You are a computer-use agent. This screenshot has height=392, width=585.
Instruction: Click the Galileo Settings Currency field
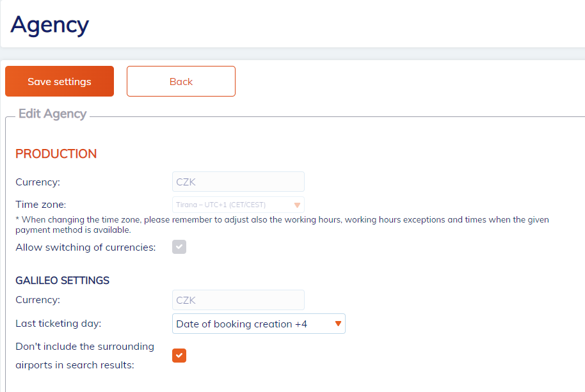point(238,300)
